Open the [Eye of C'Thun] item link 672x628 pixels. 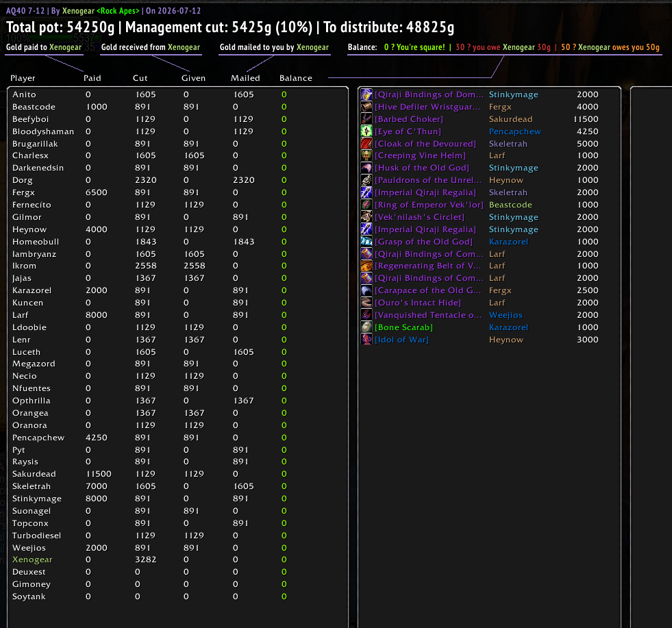point(408,131)
